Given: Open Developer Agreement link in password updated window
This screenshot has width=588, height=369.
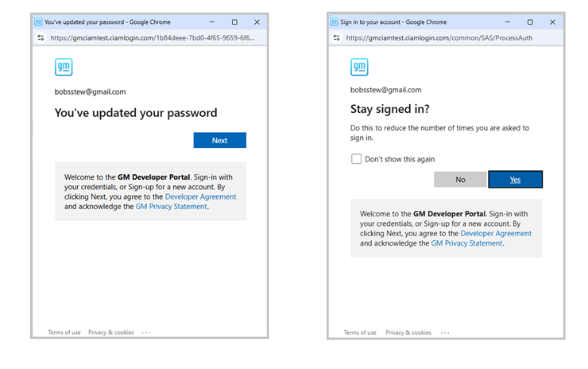Looking at the screenshot, I should [x=200, y=196].
